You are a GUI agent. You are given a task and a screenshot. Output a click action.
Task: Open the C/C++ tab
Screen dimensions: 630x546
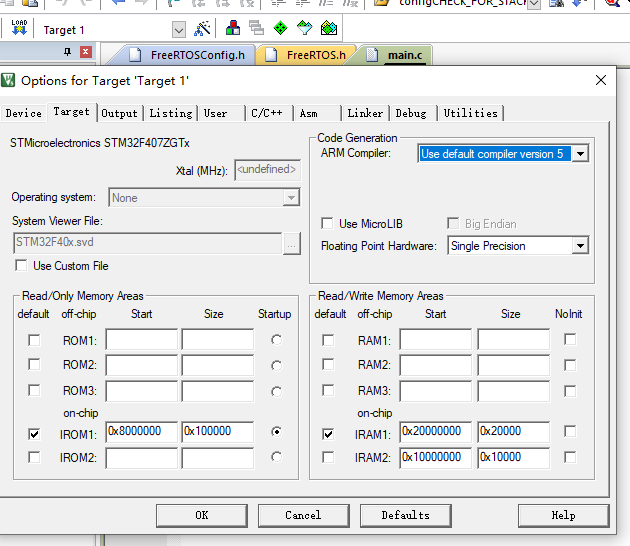[267, 113]
